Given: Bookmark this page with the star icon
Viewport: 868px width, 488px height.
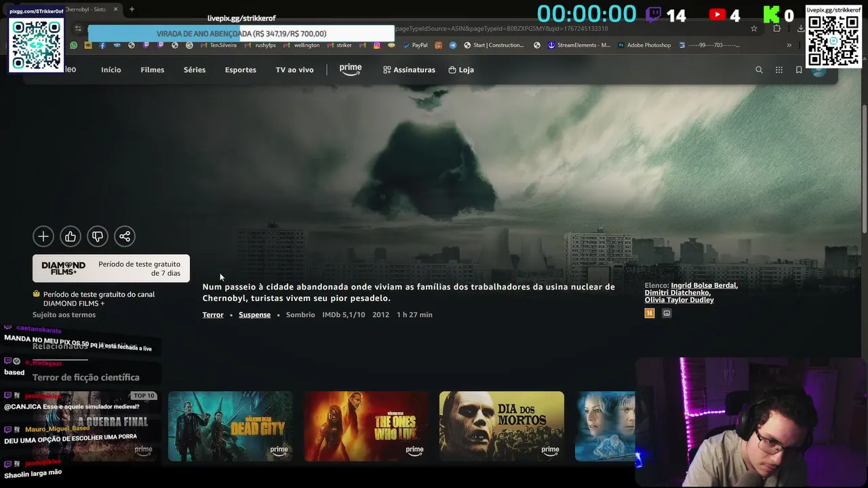Looking at the screenshot, I should click(754, 28).
